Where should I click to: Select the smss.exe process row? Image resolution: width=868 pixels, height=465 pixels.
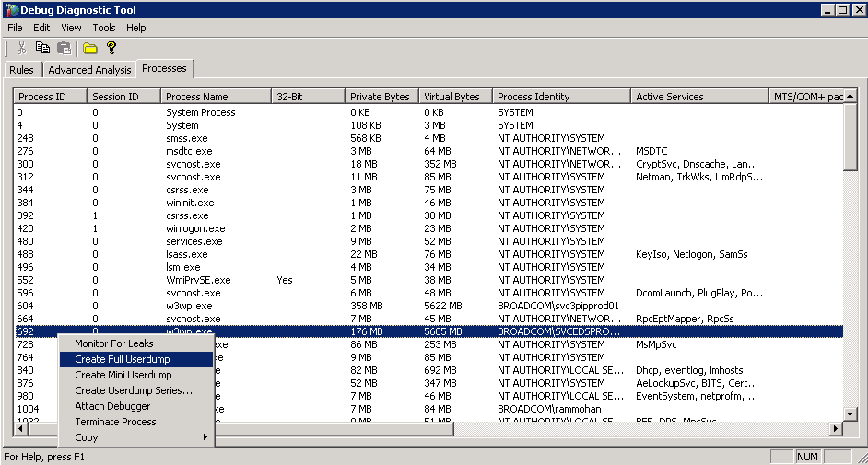428,138
